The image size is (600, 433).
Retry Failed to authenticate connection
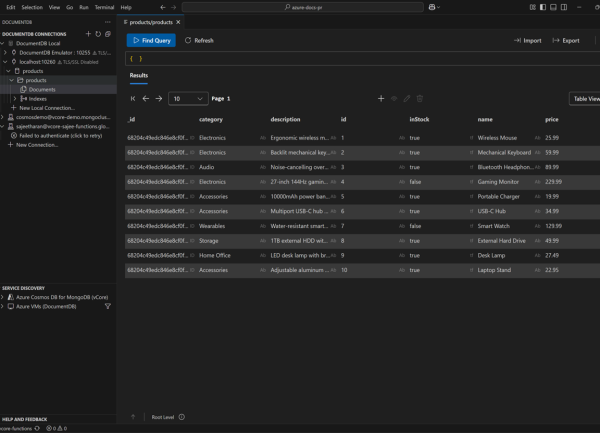point(60,136)
